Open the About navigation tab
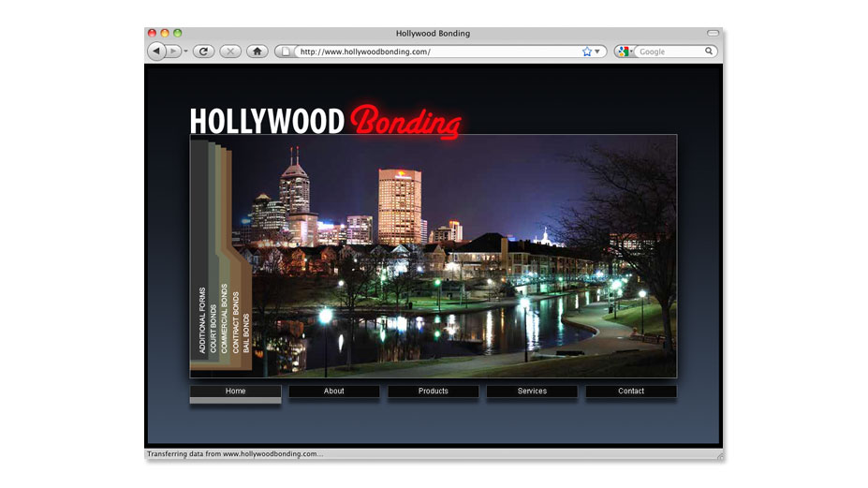The image size is (868, 488). pyautogui.click(x=333, y=392)
